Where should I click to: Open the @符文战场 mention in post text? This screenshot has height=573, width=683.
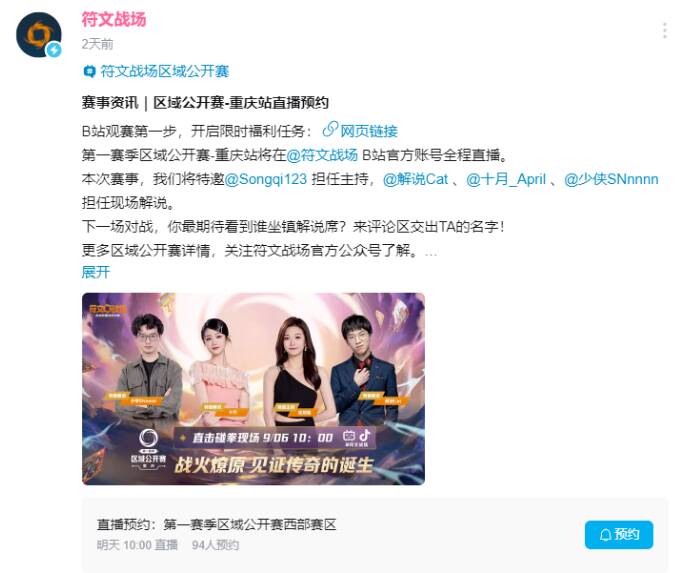322,155
